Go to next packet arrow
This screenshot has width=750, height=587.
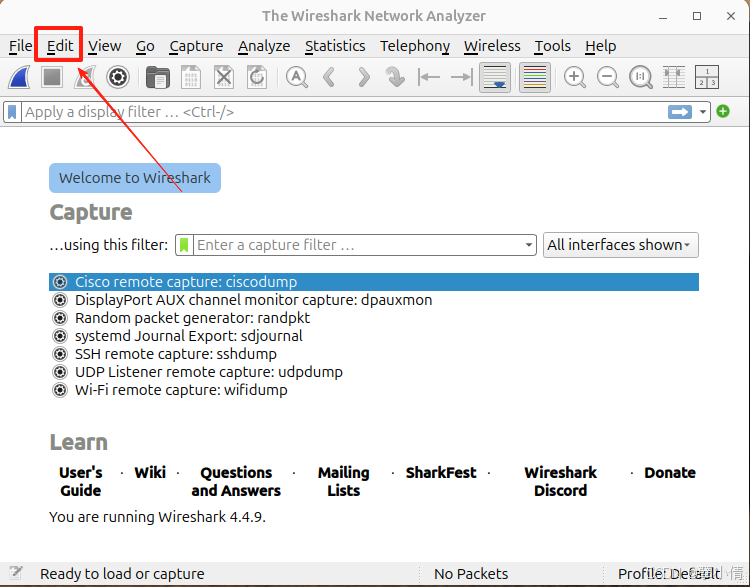[x=364, y=77]
